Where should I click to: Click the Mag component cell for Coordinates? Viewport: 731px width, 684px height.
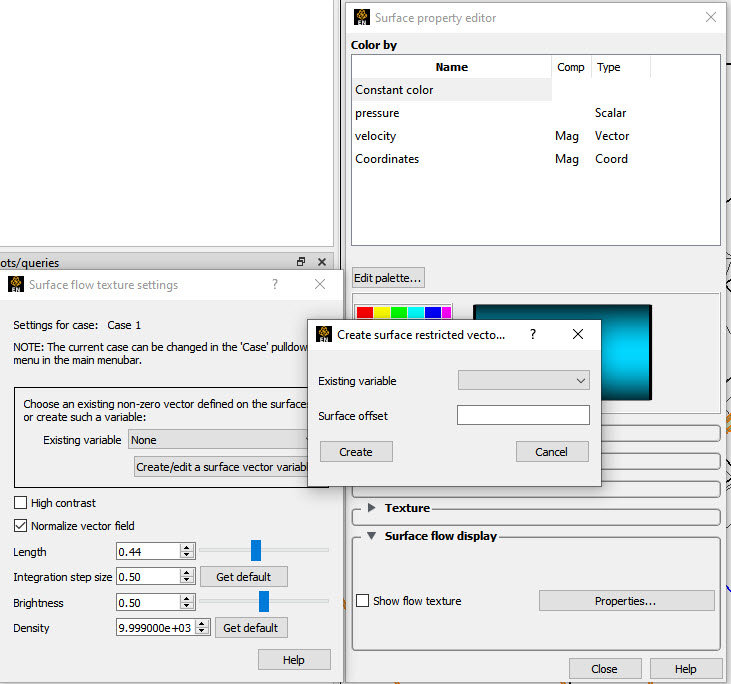coord(567,159)
